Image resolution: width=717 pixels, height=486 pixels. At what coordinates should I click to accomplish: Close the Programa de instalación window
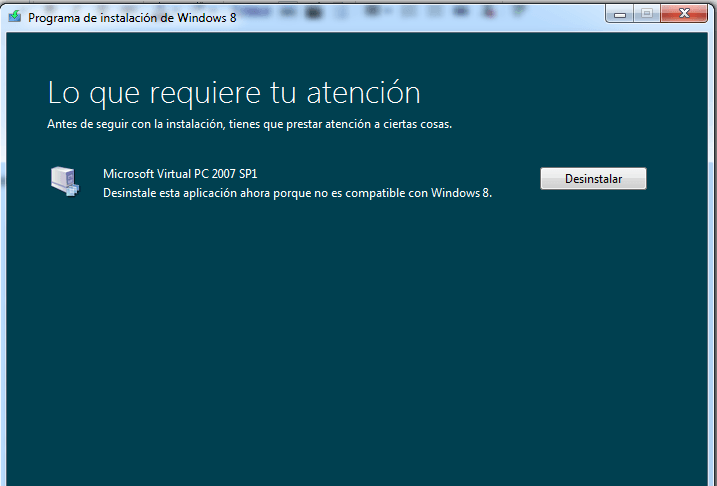(x=684, y=14)
